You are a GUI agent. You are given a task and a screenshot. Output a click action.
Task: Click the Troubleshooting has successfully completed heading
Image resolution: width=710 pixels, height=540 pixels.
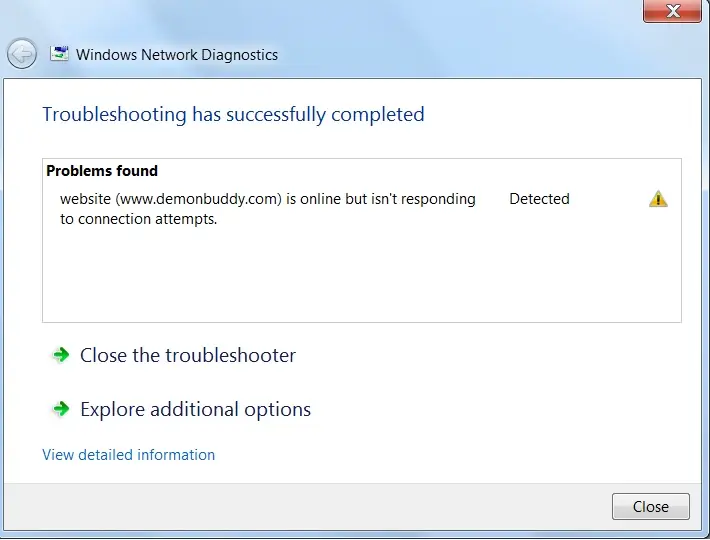(x=233, y=114)
